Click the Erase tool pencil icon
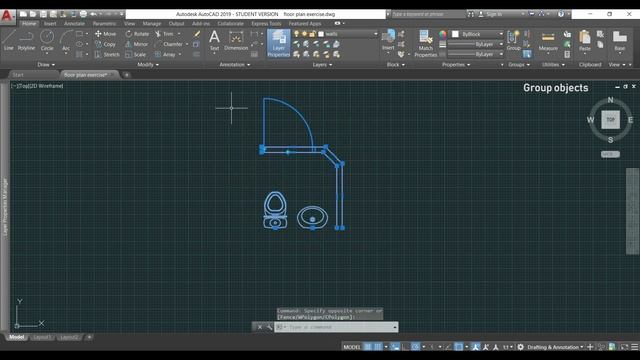 pyautogui.click(x=197, y=34)
